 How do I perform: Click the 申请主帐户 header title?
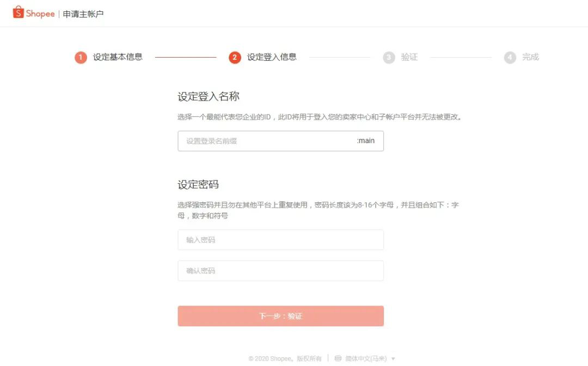[x=83, y=14]
